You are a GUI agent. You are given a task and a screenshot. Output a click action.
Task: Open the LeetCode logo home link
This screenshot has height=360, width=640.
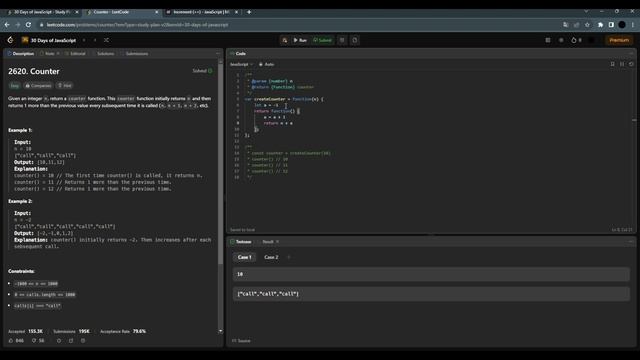coord(10,40)
